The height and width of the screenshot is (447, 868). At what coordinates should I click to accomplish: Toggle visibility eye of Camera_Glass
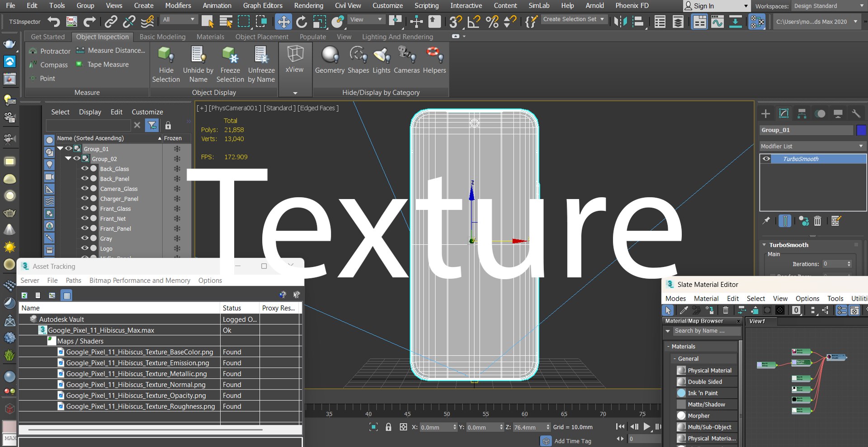85,188
